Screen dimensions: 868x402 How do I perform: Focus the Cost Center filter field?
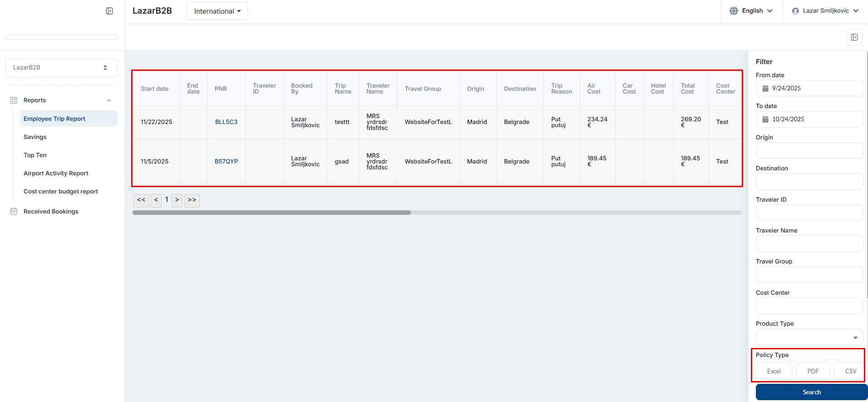click(809, 306)
